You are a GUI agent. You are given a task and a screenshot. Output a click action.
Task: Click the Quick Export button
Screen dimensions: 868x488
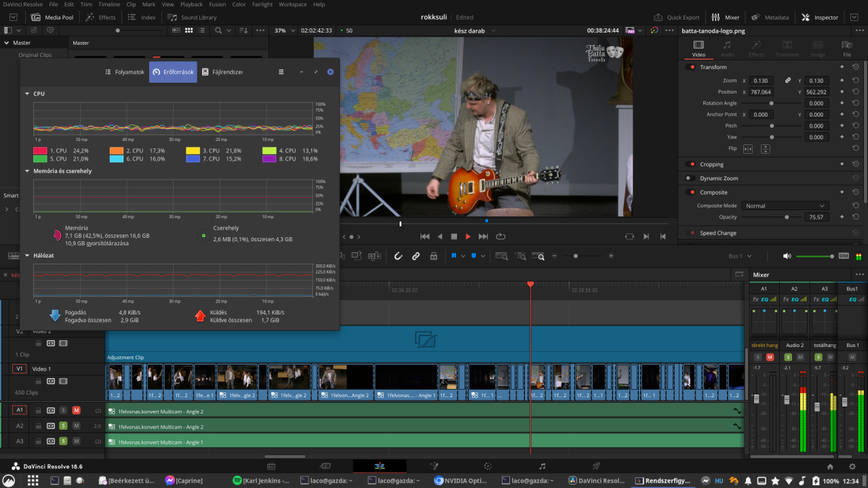676,17
